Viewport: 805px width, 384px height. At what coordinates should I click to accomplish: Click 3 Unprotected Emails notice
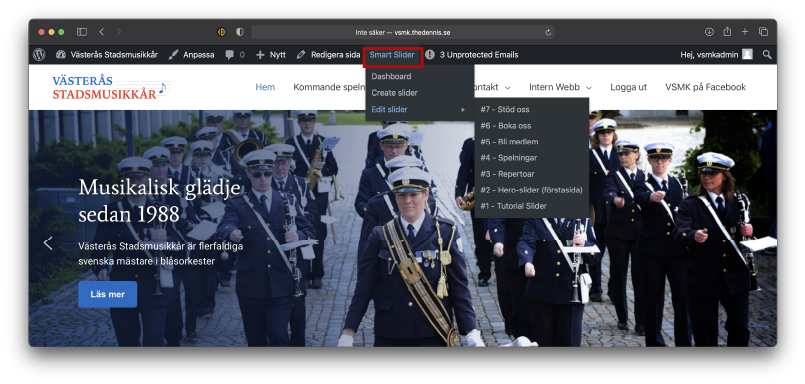click(x=472, y=54)
